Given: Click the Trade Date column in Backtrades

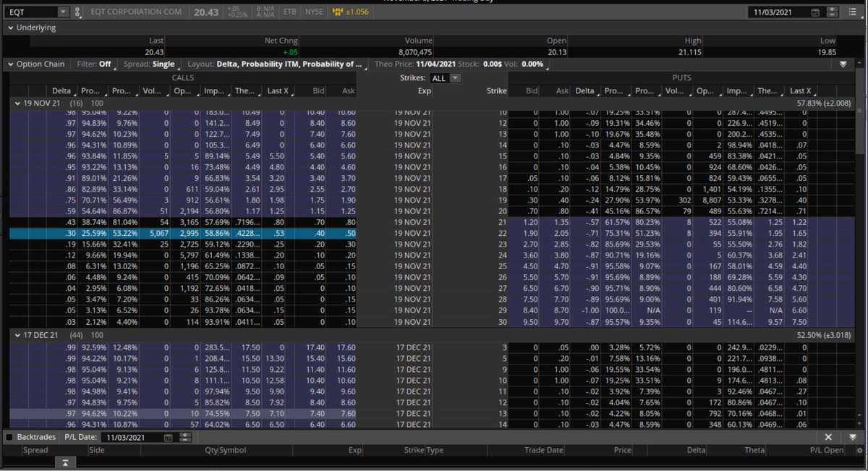Looking at the screenshot, I should pos(544,450).
